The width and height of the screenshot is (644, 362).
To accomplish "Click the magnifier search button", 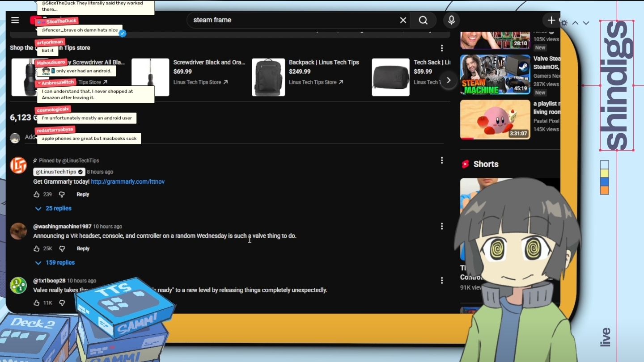I will [423, 20].
